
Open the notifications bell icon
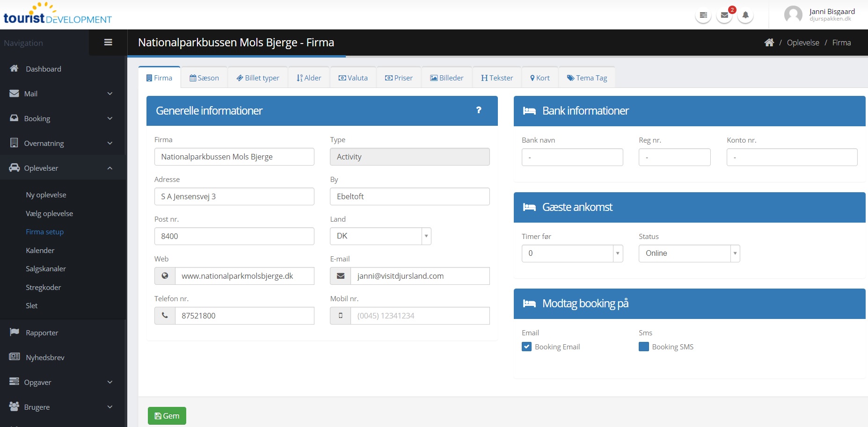click(745, 15)
